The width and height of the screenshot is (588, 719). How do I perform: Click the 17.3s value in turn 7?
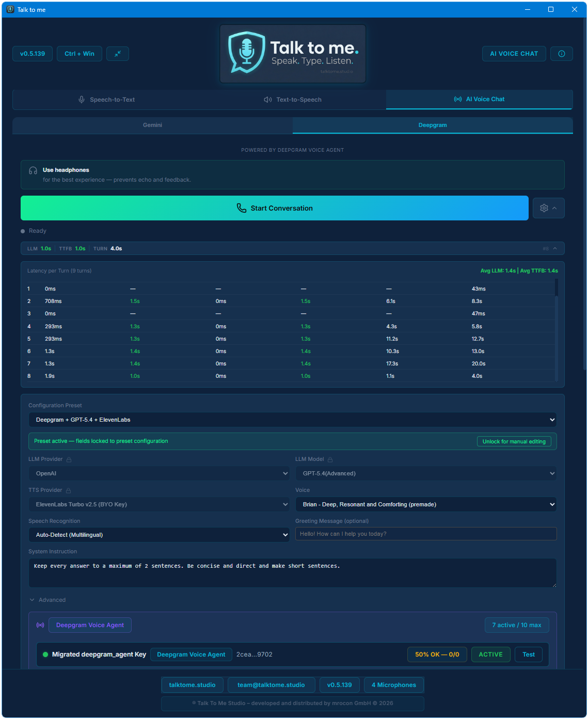[393, 364]
